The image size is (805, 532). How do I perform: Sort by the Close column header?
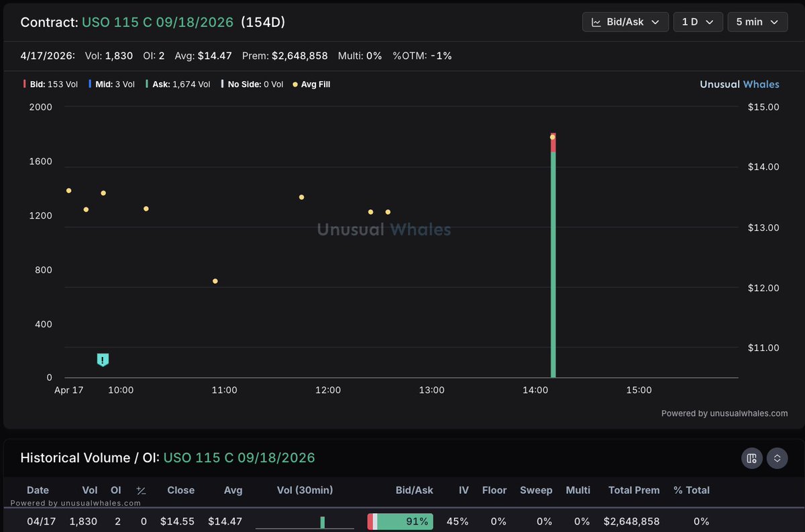pyautogui.click(x=181, y=490)
